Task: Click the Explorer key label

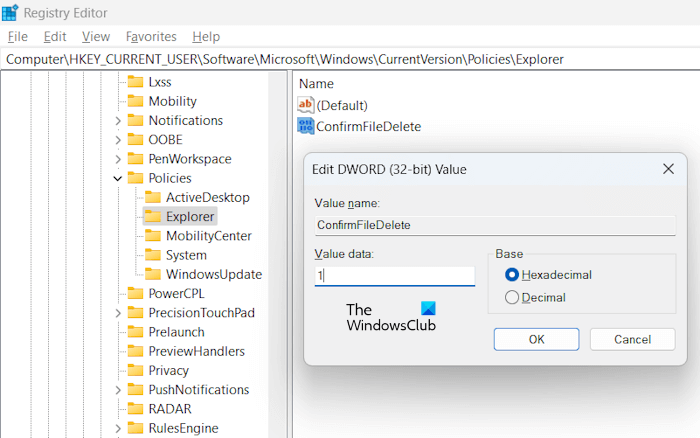Action: click(x=190, y=217)
